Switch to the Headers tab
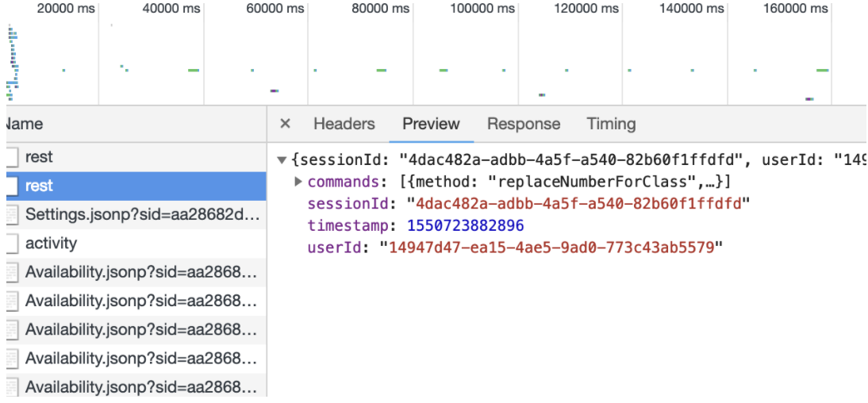The image size is (868, 403). coord(344,124)
